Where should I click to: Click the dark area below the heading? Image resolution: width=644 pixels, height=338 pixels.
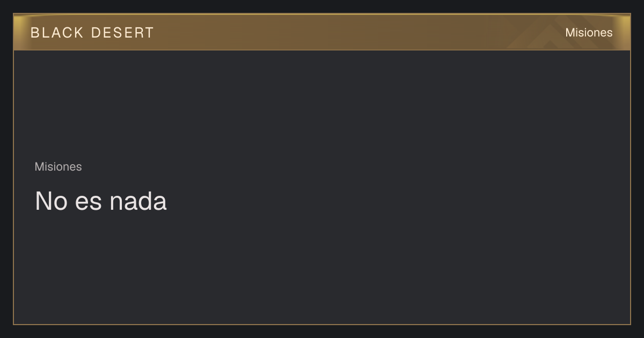click(322, 268)
